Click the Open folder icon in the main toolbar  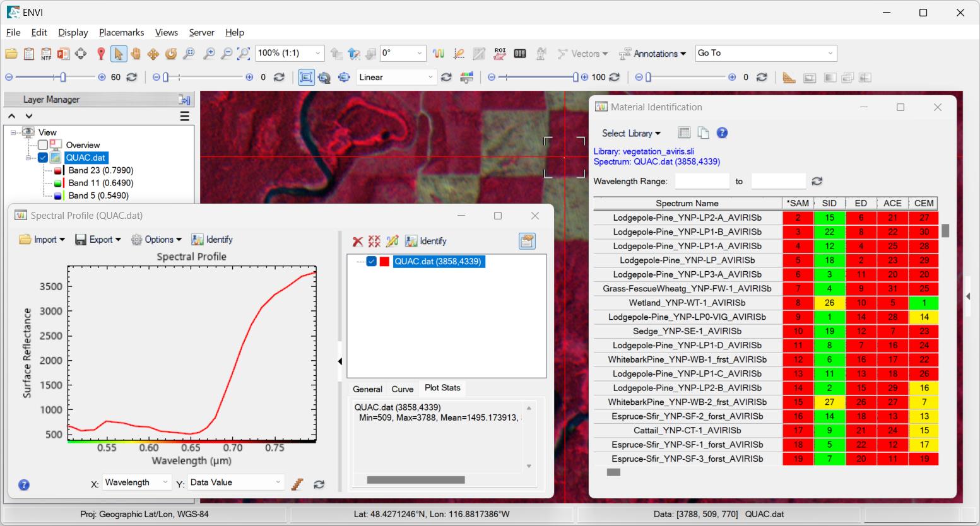(11, 54)
